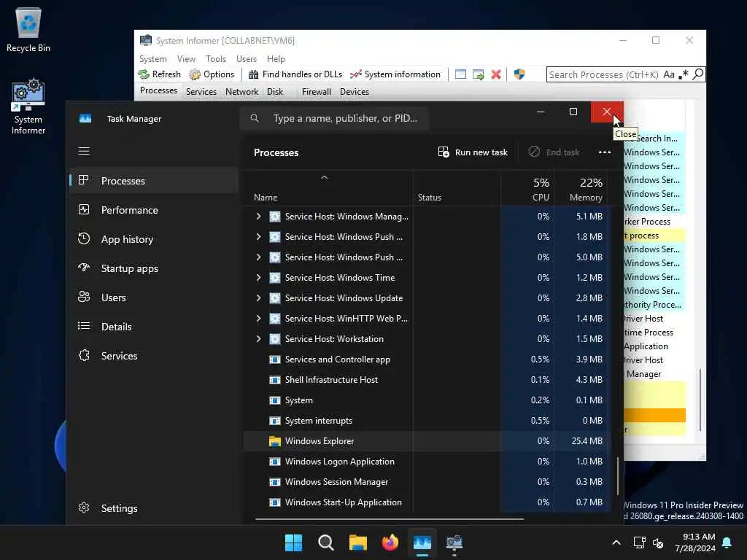
Task: Click Task Manager vertical scrollbar thumb
Action: click(x=617, y=476)
